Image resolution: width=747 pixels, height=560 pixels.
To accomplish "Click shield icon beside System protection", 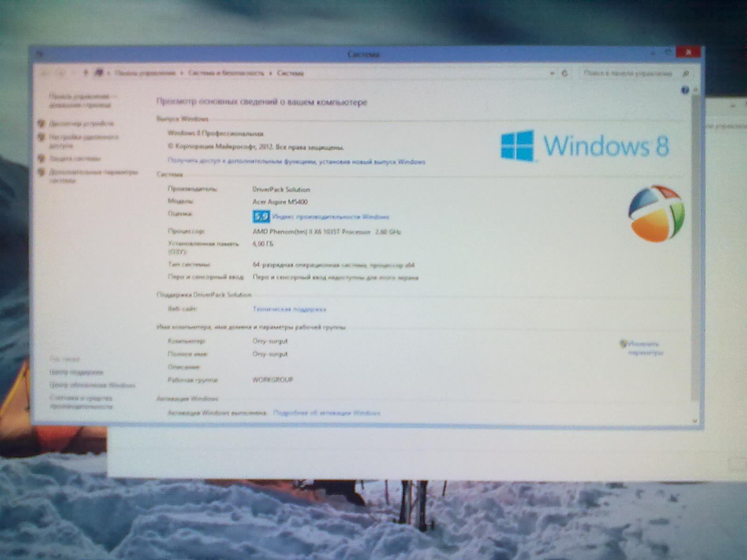I will 42,159.
